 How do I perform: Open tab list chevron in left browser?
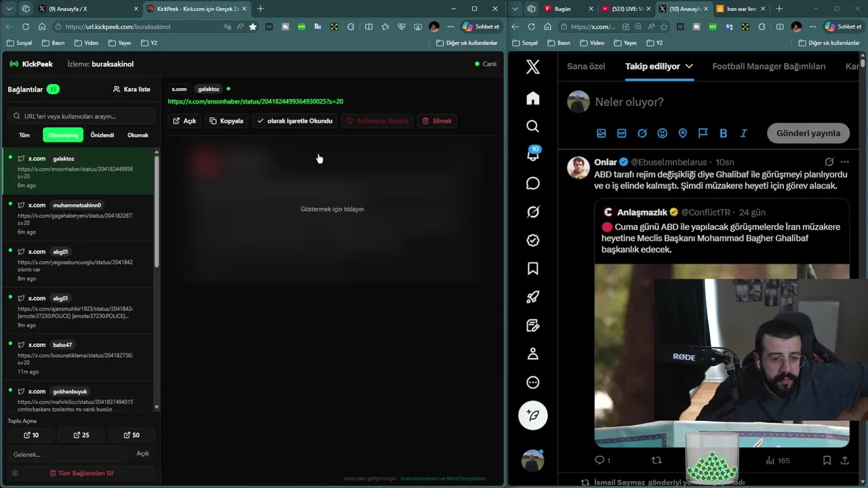coord(9,9)
